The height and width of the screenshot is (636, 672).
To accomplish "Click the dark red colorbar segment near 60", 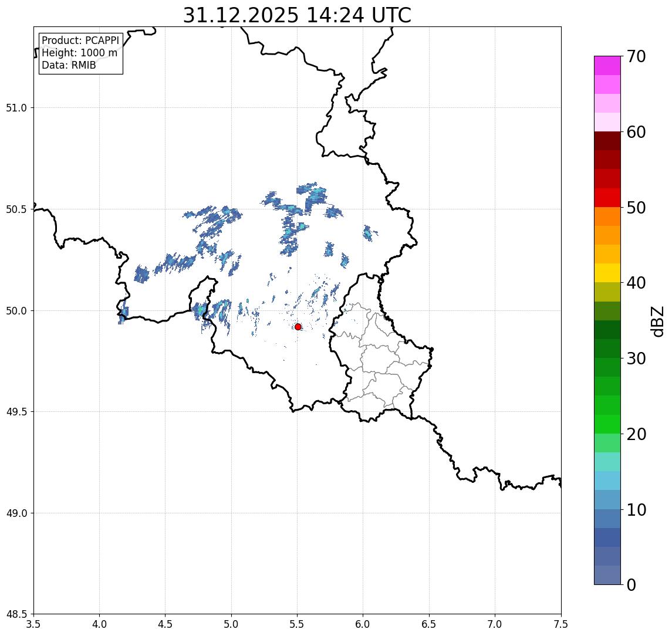I will point(607,141).
